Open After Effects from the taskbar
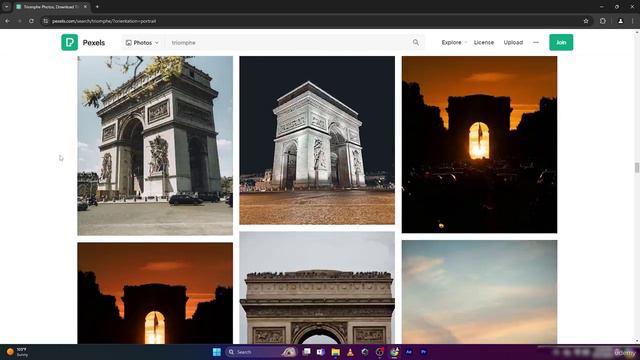The width and height of the screenshot is (640, 360). (x=409, y=352)
